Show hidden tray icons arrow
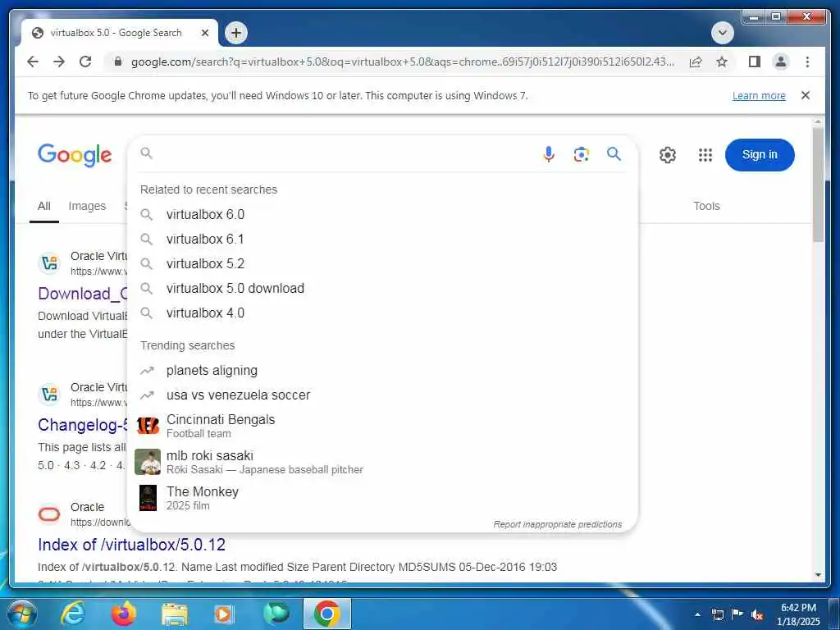The width and height of the screenshot is (840, 630). pyautogui.click(x=697, y=614)
